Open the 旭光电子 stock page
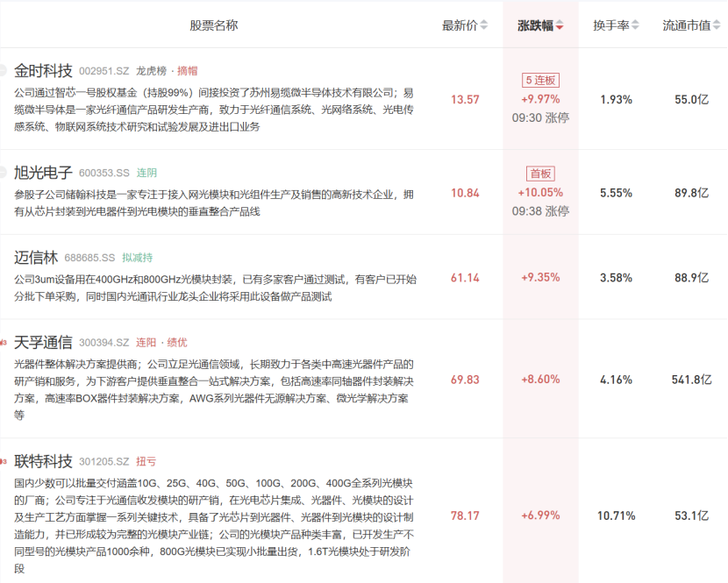The image size is (728, 583). click(x=43, y=173)
